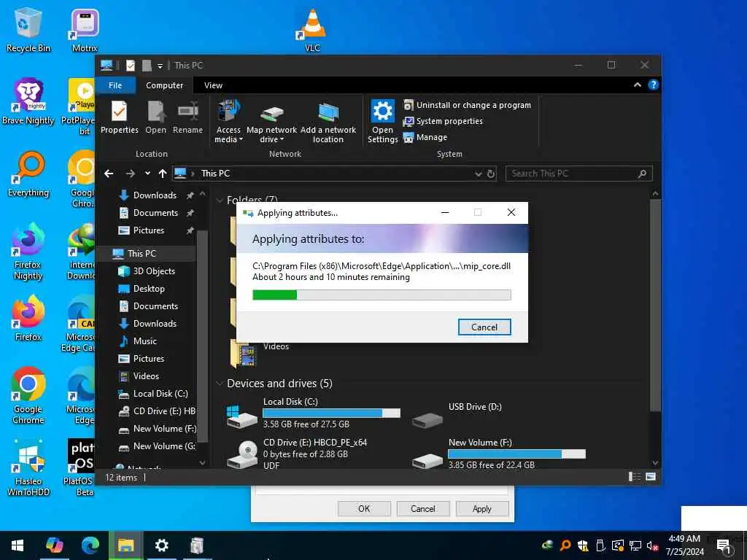Viewport: 747px width, 560px height.
Task: Click Properties icon in Computer ribbon
Action: [119, 117]
